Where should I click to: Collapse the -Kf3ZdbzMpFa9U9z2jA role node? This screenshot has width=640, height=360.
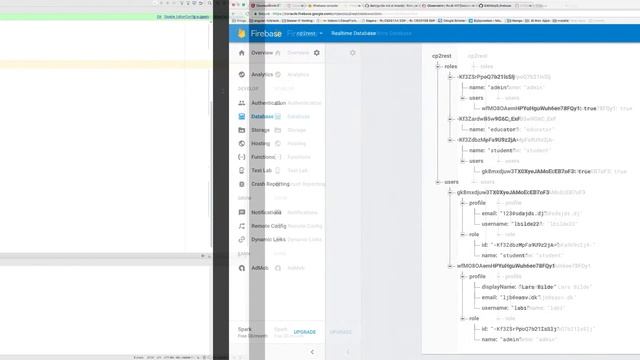point(450,140)
